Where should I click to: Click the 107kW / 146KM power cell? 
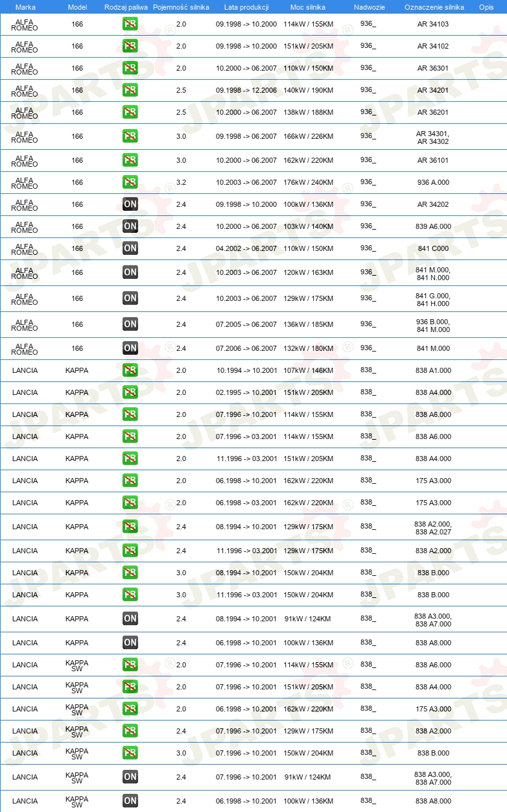[x=308, y=371]
